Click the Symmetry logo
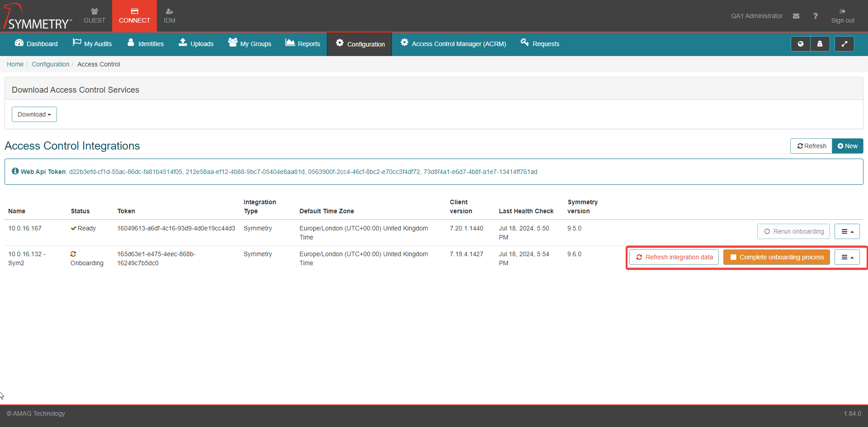Viewport: 868px width, 427px height. (x=38, y=16)
